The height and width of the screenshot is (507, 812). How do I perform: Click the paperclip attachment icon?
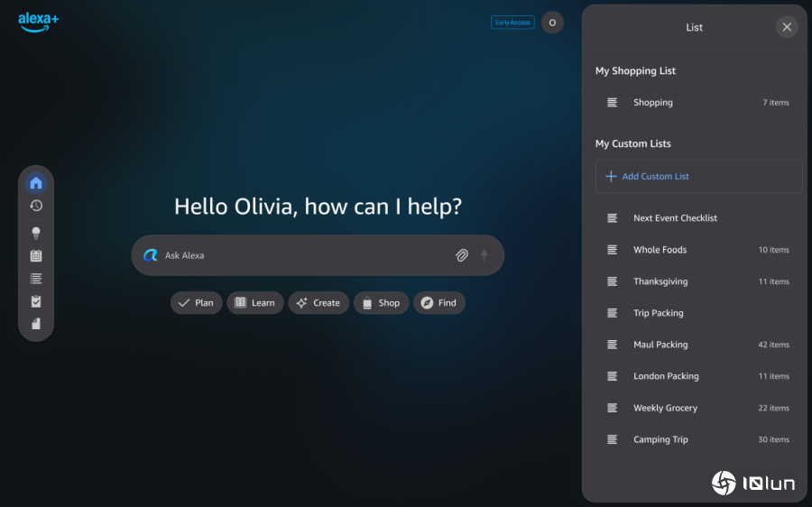click(x=461, y=255)
